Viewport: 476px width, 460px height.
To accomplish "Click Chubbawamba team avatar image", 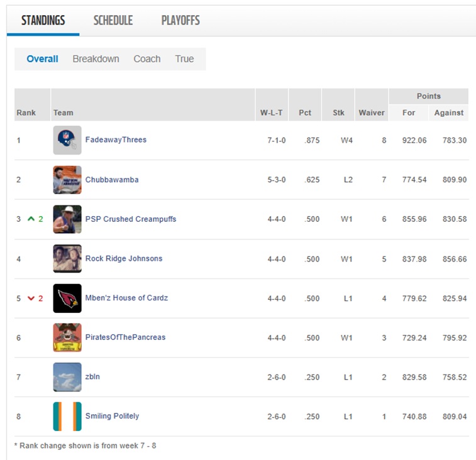I will 67,180.
